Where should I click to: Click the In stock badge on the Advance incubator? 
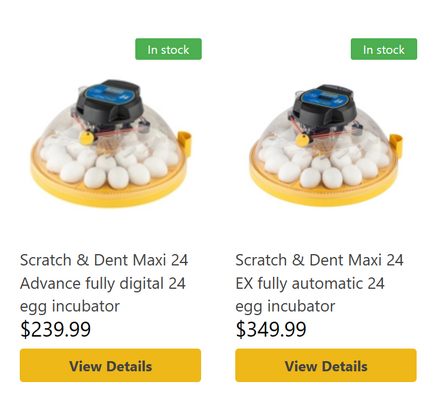(x=168, y=49)
